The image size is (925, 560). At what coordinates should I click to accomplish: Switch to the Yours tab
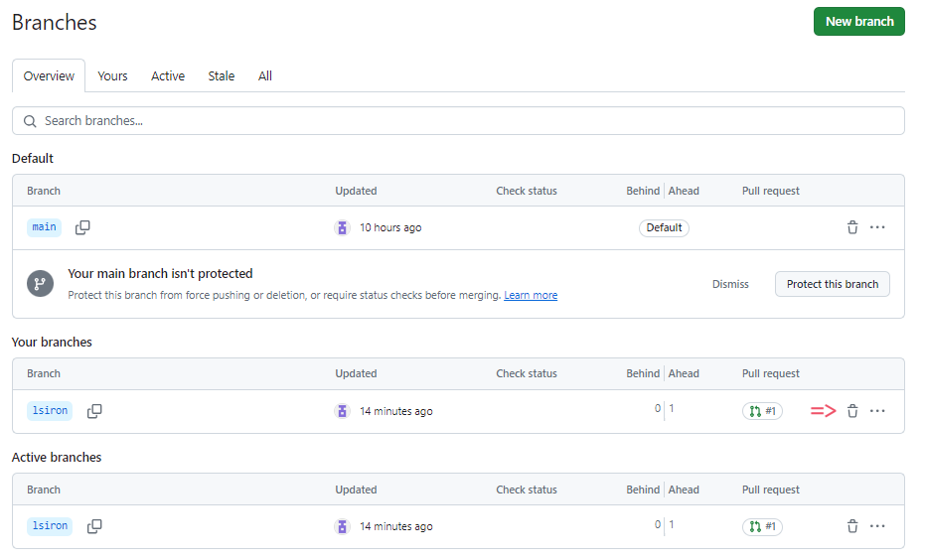pyautogui.click(x=112, y=76)
